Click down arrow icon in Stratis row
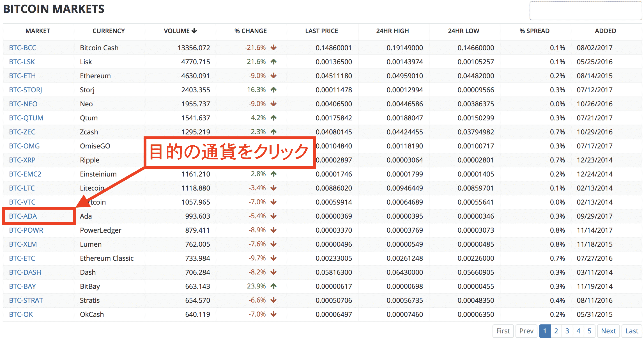This screenshot has height=339, width=644. (x=273, y=300)
